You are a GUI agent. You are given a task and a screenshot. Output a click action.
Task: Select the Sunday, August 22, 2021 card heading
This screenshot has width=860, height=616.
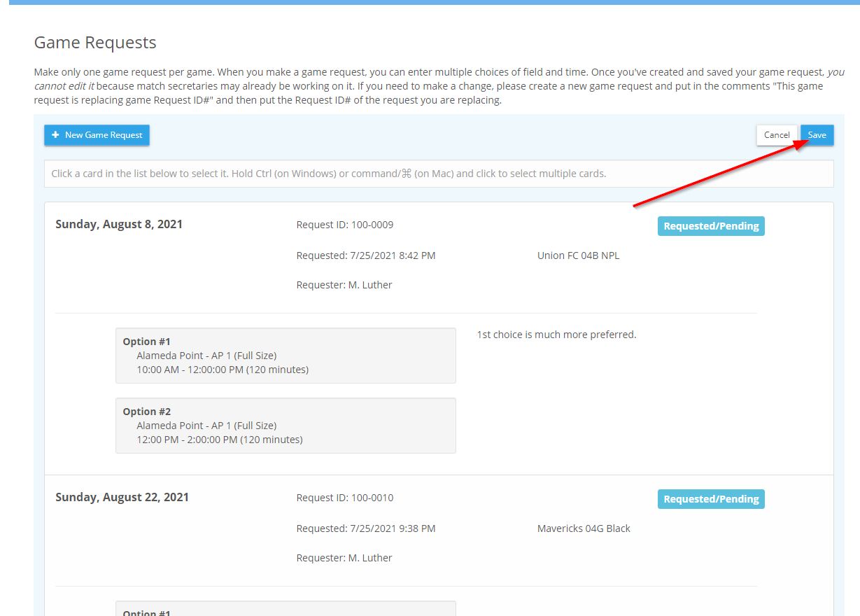(x=122, y=498)
